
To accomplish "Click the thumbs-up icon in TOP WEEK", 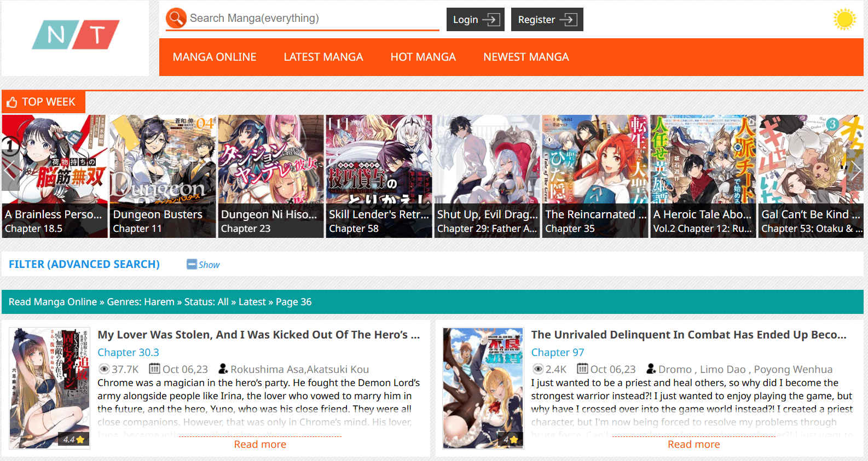I will 12,102.
